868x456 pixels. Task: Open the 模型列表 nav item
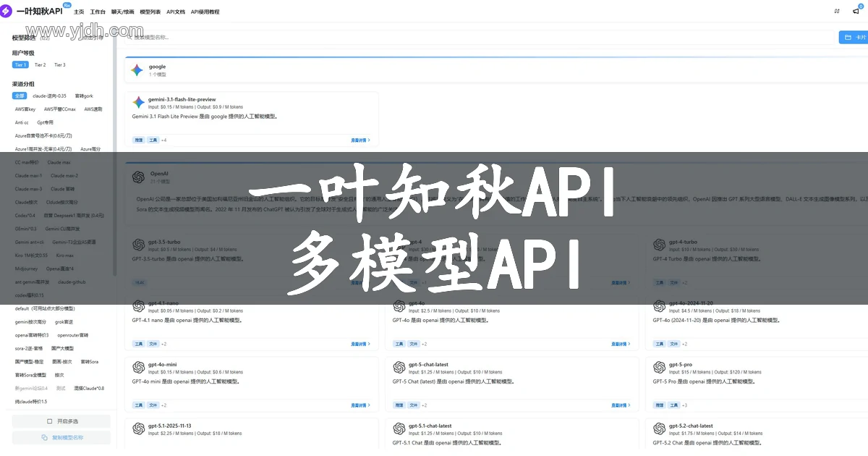(150, 12)
